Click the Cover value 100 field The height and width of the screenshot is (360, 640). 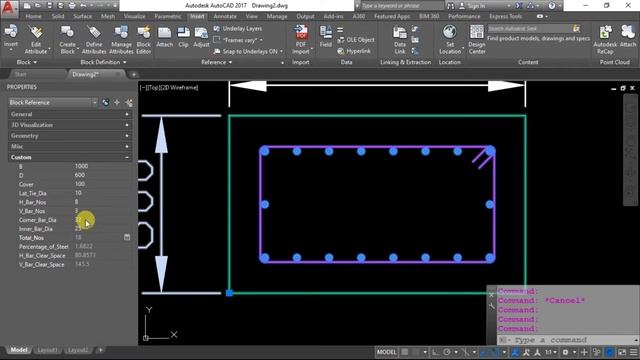point(102,184)
